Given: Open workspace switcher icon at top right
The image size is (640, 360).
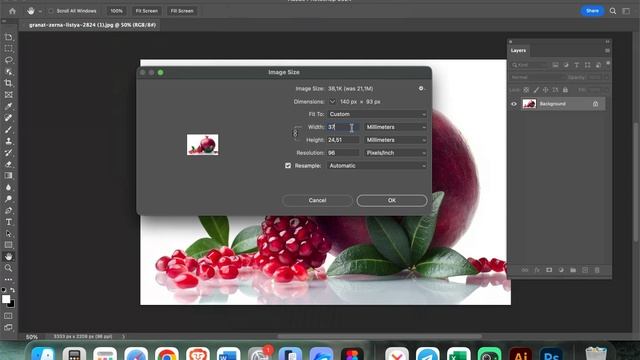Looking at the screenshot, I should click(626, 11).
